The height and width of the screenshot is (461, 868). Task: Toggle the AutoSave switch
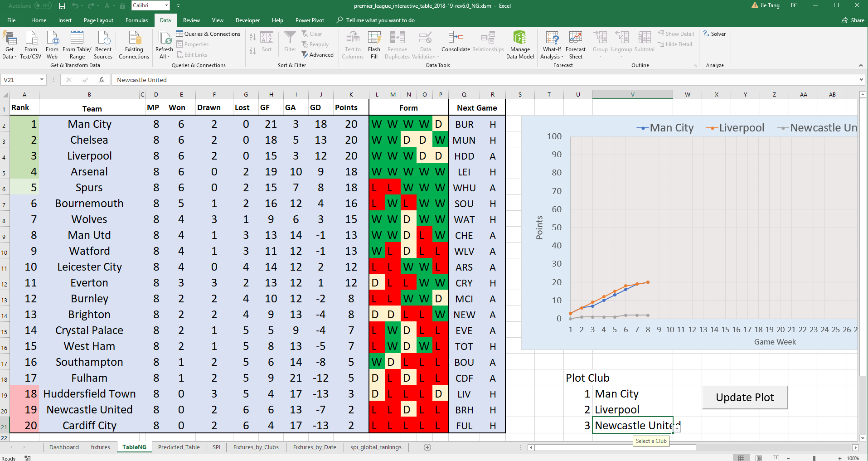point(43,6)
